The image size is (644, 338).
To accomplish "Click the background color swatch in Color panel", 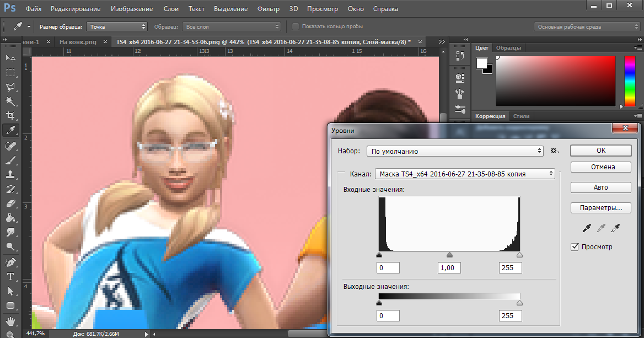I will (488, 70).
